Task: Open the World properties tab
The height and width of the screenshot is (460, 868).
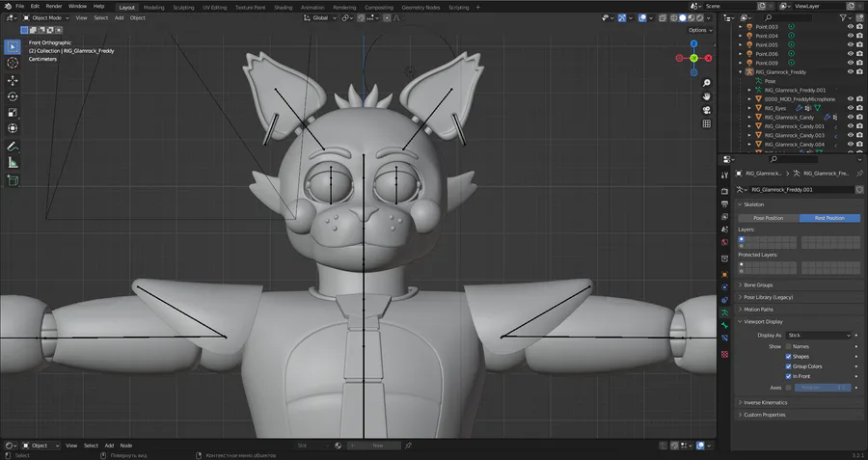Action: tap(724, 242)
